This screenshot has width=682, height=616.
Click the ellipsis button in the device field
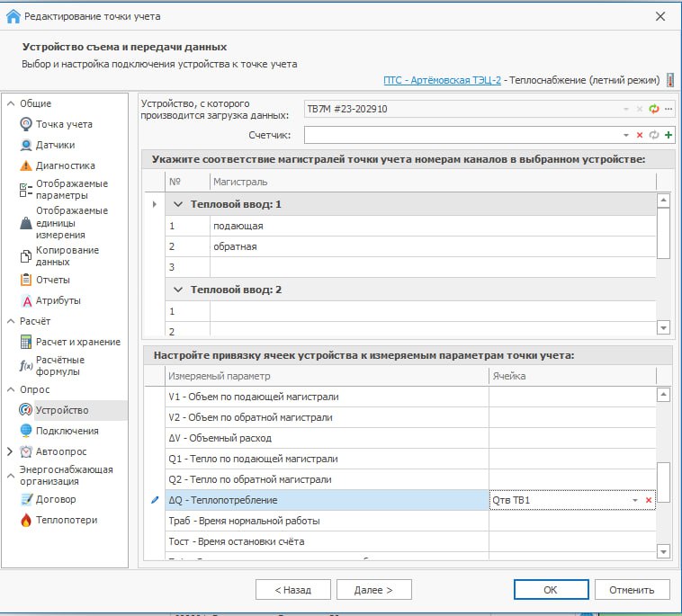669,109
